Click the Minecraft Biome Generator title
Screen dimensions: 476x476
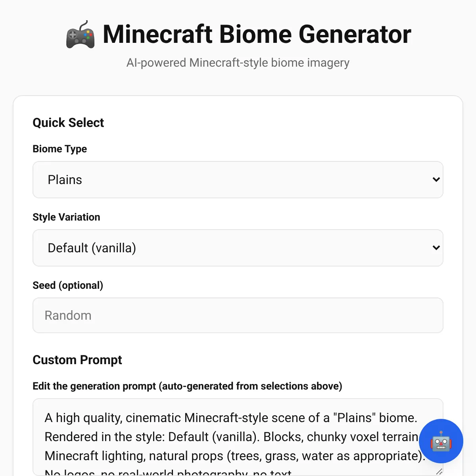(257, 35)
